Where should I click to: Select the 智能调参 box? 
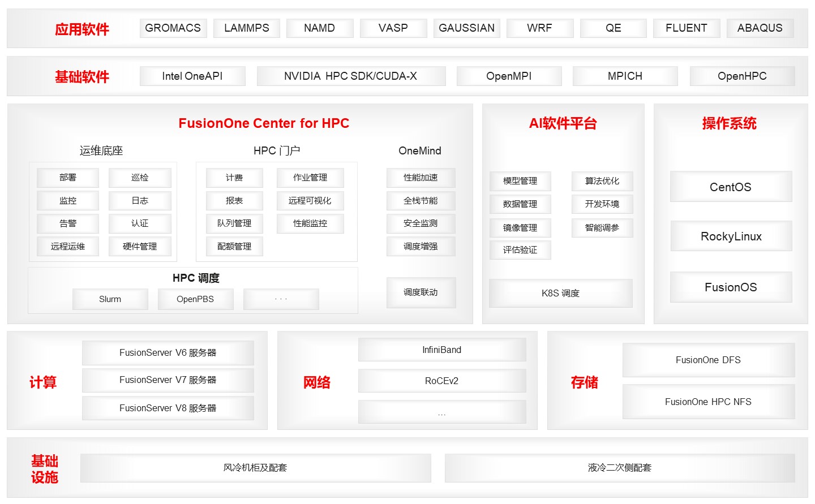(x=602, y=228)
